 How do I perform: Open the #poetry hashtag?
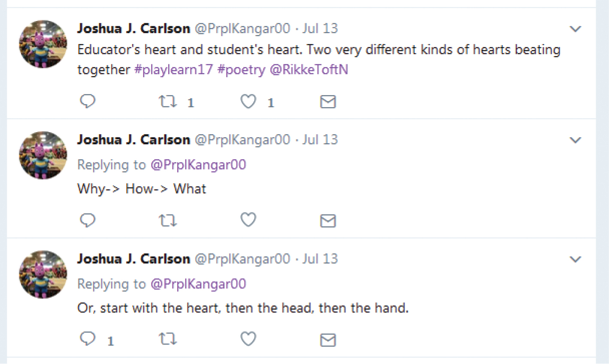tap(241, 70)
